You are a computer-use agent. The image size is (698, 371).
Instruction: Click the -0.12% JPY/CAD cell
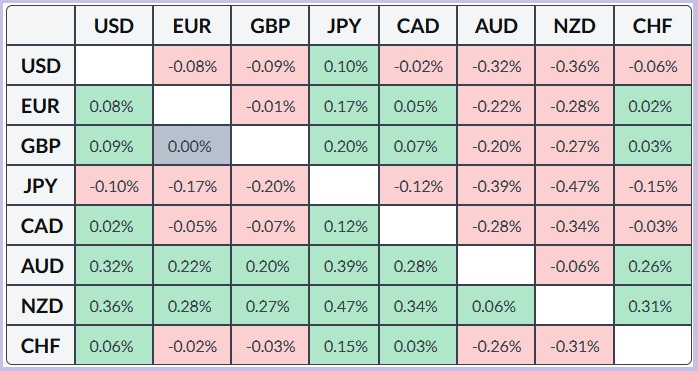click(x=418, y=186)
